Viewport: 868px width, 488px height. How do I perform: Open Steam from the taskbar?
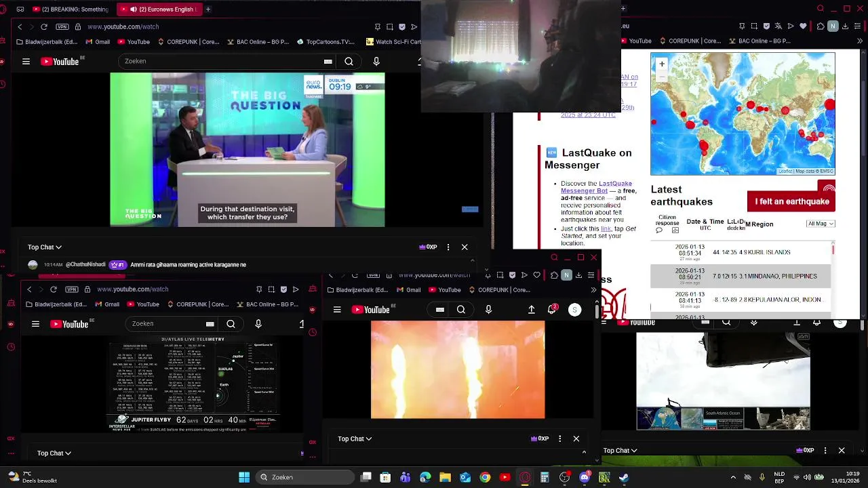tap(624, 477)
